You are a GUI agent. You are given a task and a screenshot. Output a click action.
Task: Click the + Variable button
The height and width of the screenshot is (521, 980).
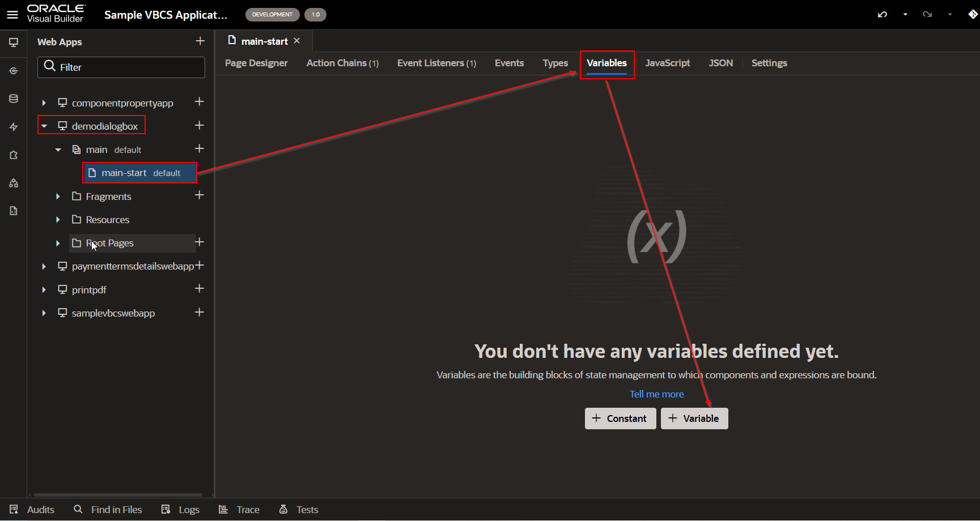coord(694,418)
